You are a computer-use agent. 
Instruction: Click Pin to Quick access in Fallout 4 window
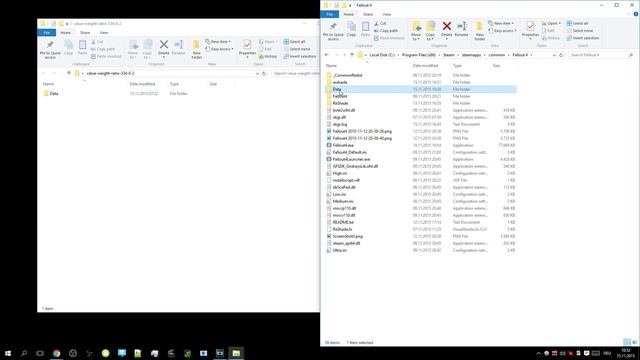click(333, 31)
